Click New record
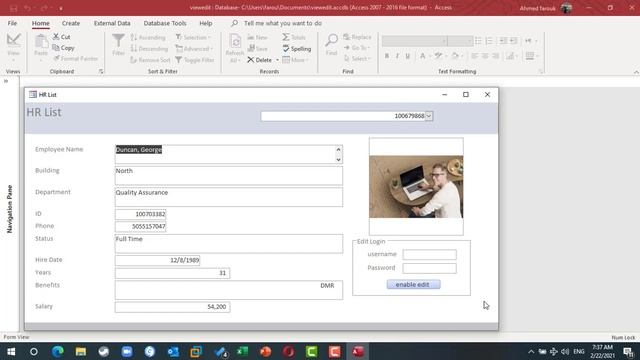The image size is (640, 360). pos(258,37)
